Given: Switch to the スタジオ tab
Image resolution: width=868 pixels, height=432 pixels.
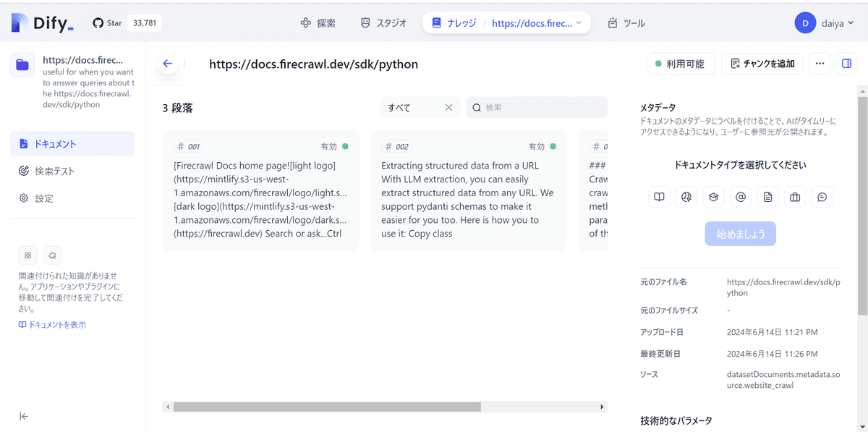Looking at the screenshot, I should pyautogui.click(x=383, y=23).
